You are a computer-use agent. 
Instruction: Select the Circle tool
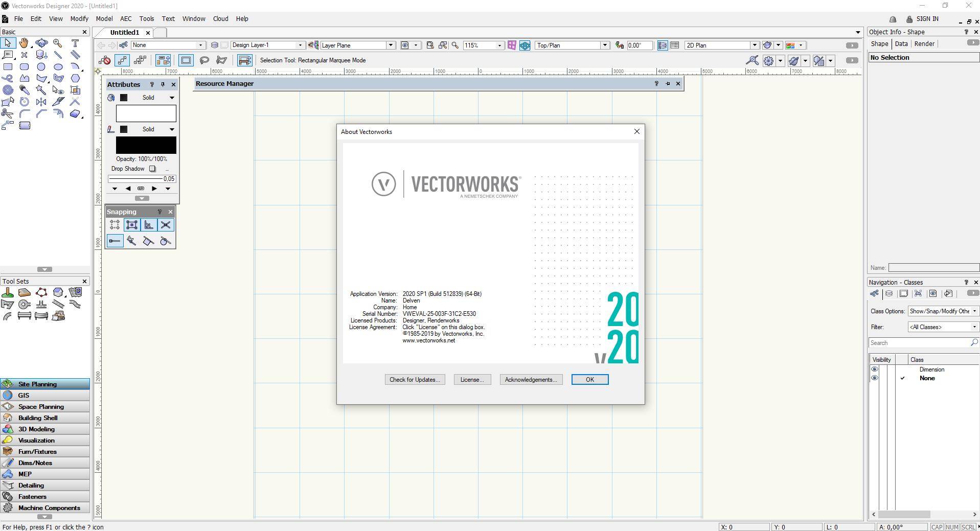click(41, 66)
